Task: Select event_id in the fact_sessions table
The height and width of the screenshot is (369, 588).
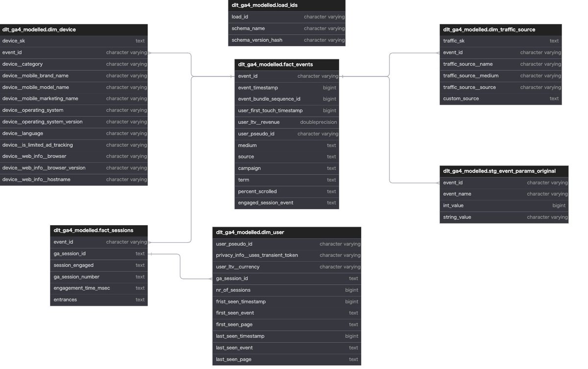Action: click(x=99, y=242)
